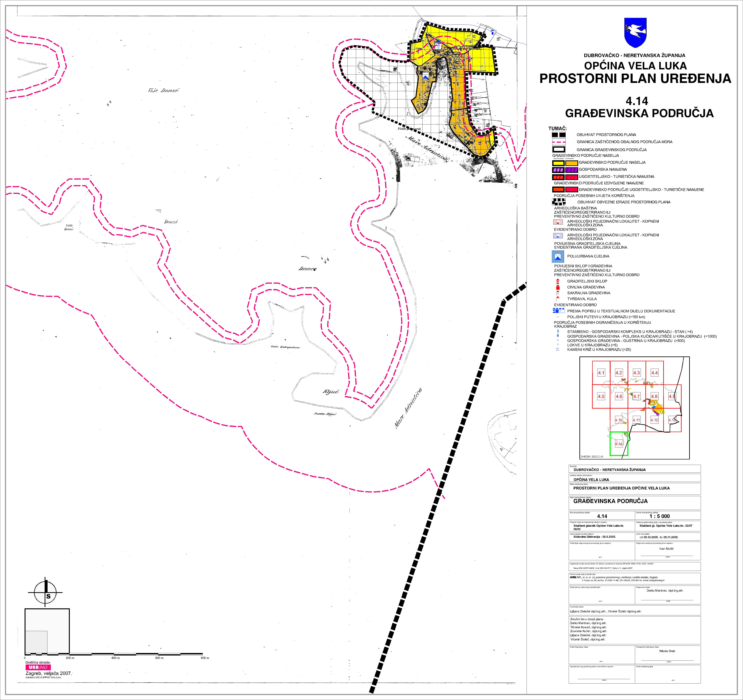The width and height of the screenshot is (743, 700).
Task: Click the pink URBING logo
Action: (38, 667)
